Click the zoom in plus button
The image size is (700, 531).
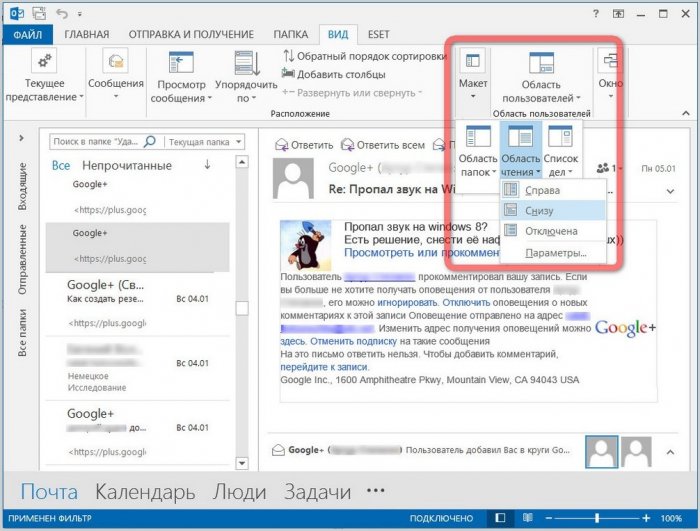point(646,518)
